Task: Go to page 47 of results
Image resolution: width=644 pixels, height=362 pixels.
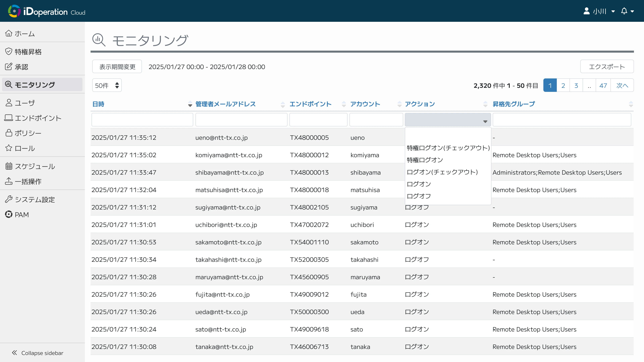Action: tap(603, 85)
